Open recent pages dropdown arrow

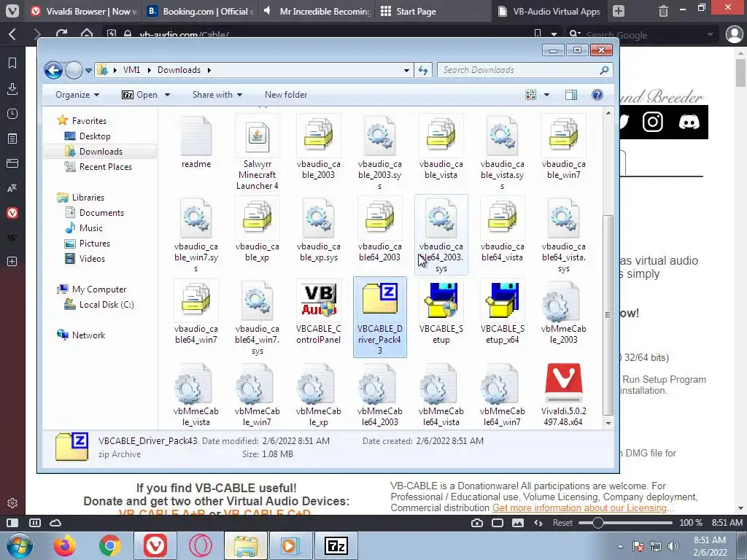tap(88, 71)
